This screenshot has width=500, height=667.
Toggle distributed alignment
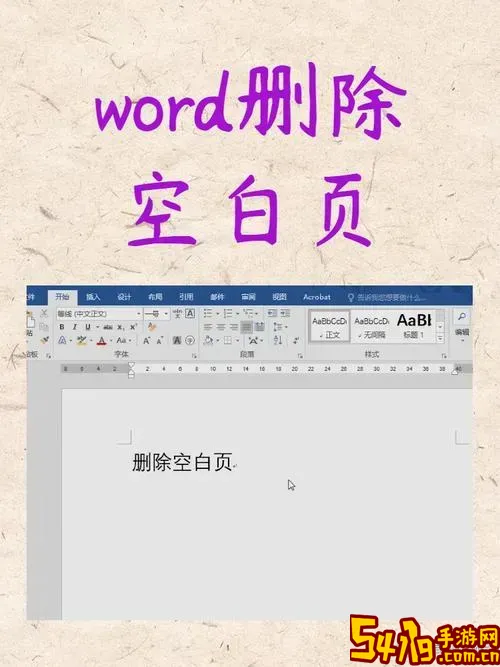pos(260,327)
